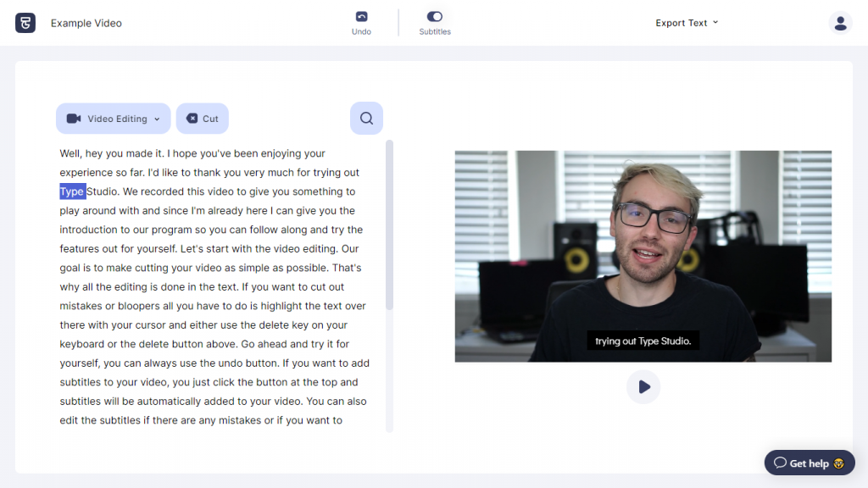The height and width of the screenshot is (488, 868).
Task: Open the user profile avatar
Action: tap(840, 23)
